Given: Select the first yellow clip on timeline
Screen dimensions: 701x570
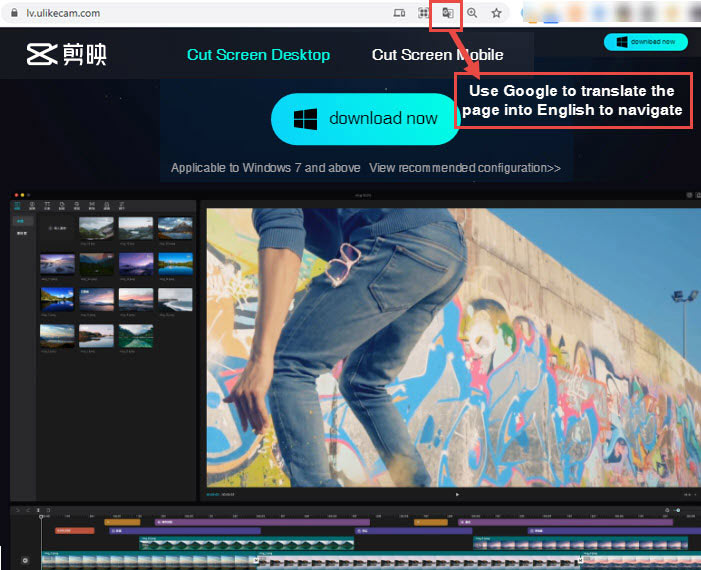Looking at the screenshot, I should point(122,522).
